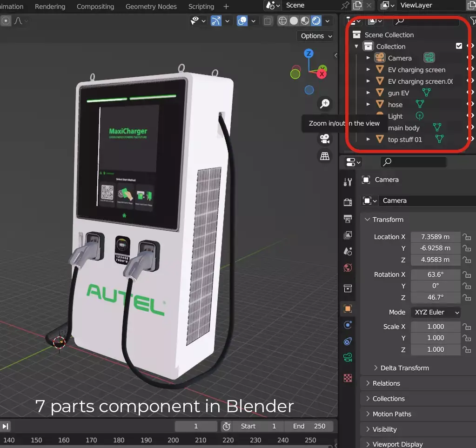Open the shading options dropdown arrow
The height and width of the screenshot is (448, 476).
click(327, 21)
